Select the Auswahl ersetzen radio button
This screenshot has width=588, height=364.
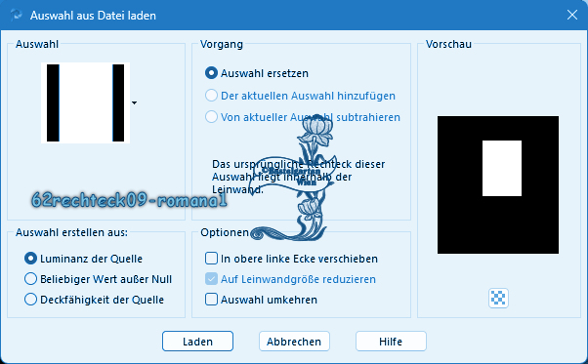[211, 73]
